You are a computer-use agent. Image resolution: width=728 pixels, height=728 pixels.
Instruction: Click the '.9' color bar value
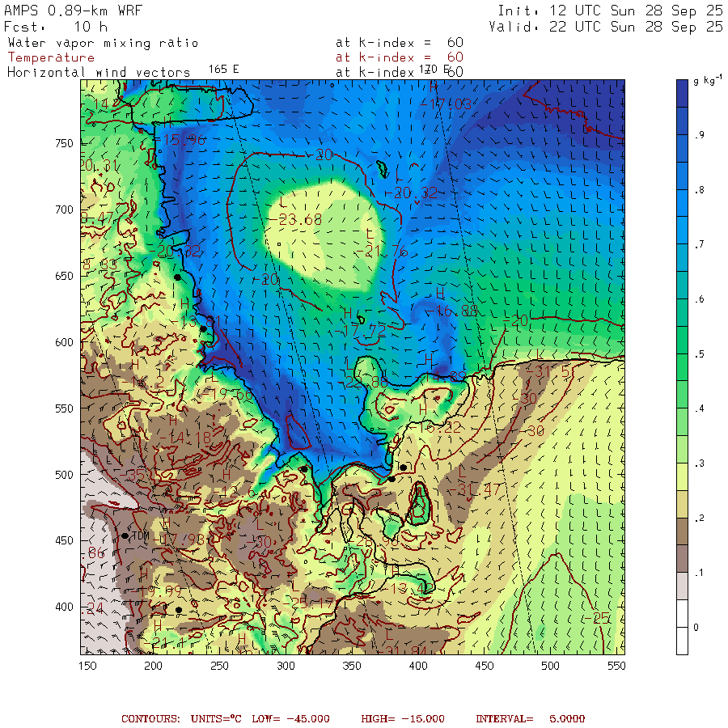click(x=700, y=135)
